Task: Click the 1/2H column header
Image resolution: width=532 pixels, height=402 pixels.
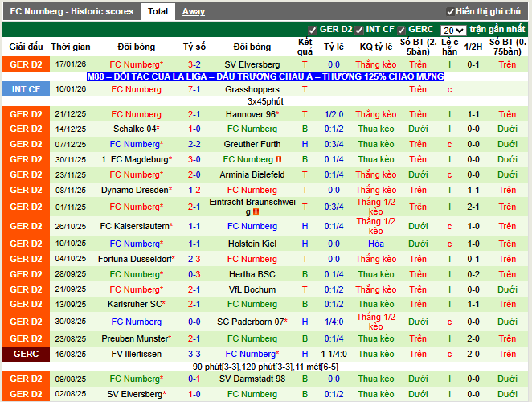Action: click(x=473, y=47)
